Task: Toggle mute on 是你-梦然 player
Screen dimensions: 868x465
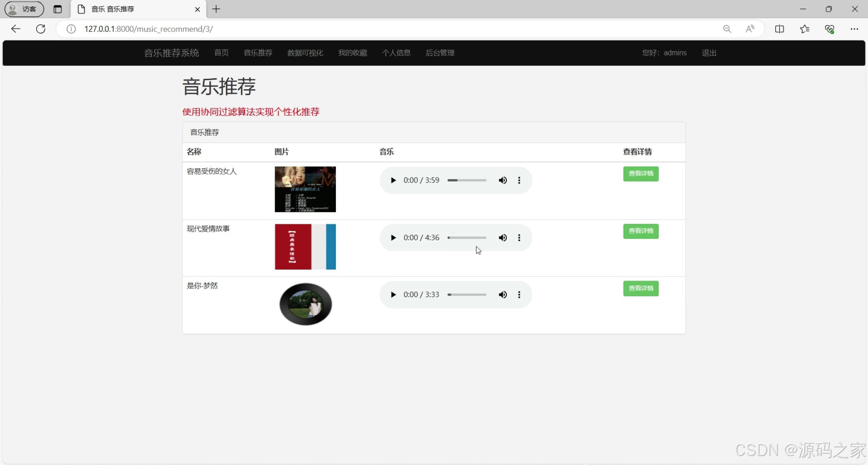Action: (x=502, y=295)
